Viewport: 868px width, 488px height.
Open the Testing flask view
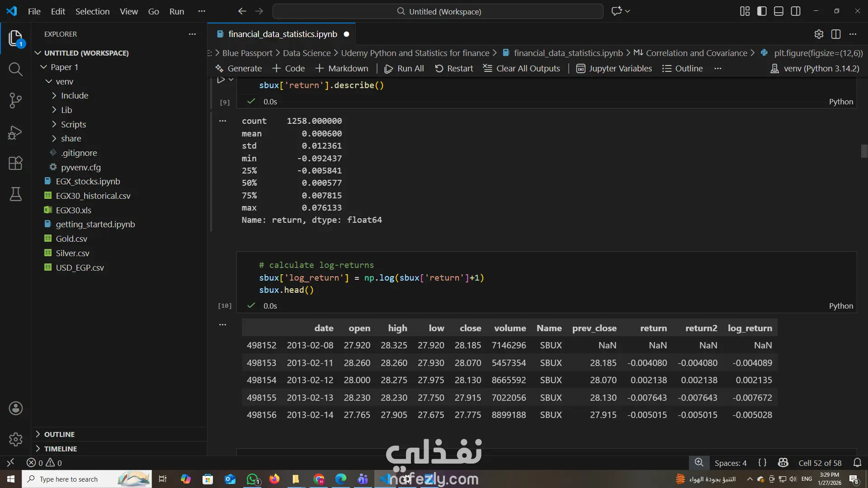[15, 194]
